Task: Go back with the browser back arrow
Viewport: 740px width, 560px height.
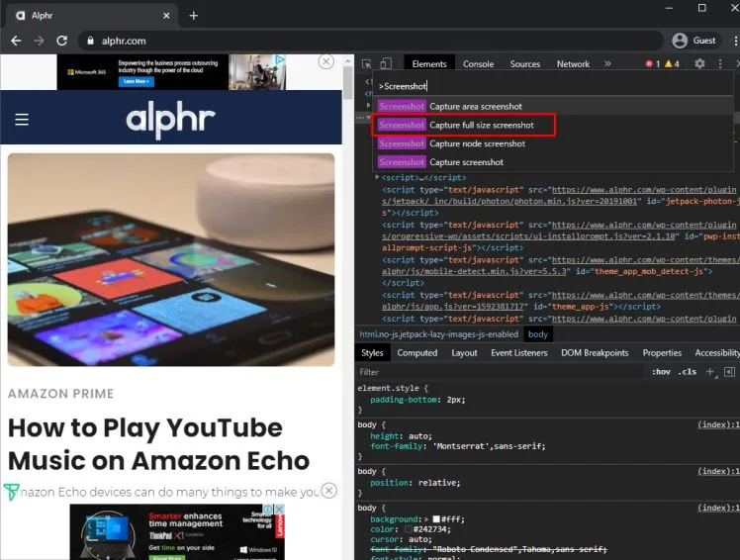Action: pos(16,41)
